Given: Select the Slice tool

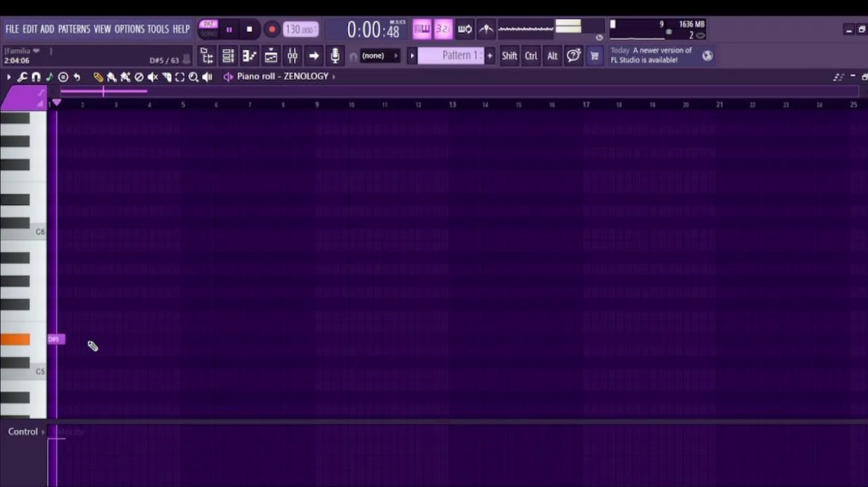Looking at the screenshot, I should pos(166,77).
